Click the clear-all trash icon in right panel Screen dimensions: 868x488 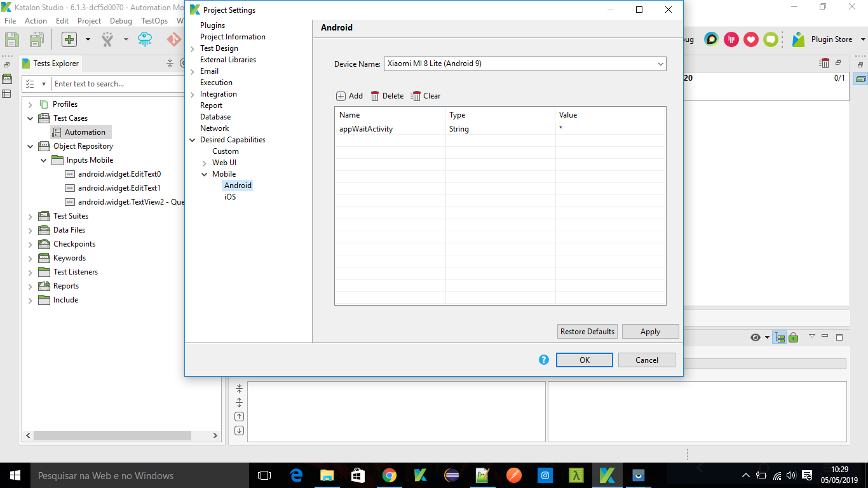(x=824, y=63)
